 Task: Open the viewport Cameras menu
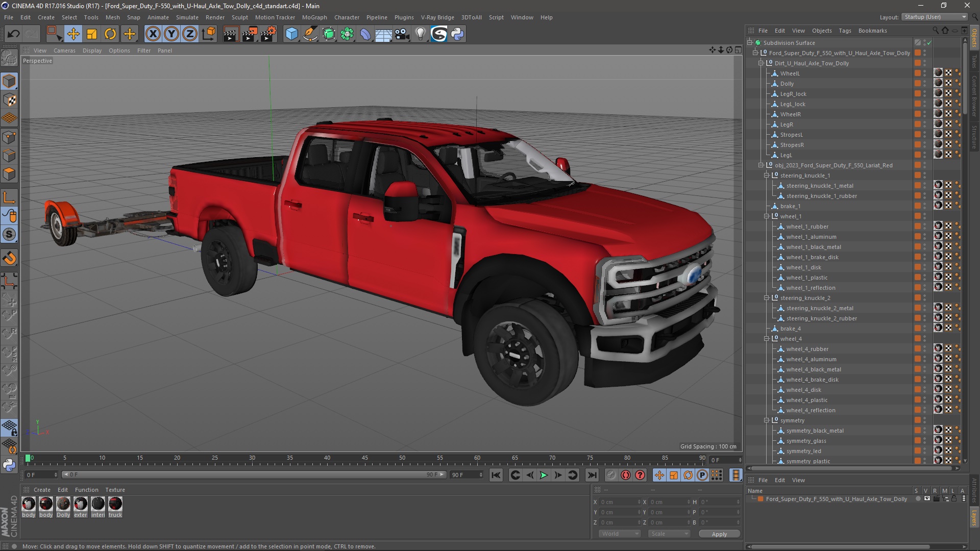[x=64, y=51]
